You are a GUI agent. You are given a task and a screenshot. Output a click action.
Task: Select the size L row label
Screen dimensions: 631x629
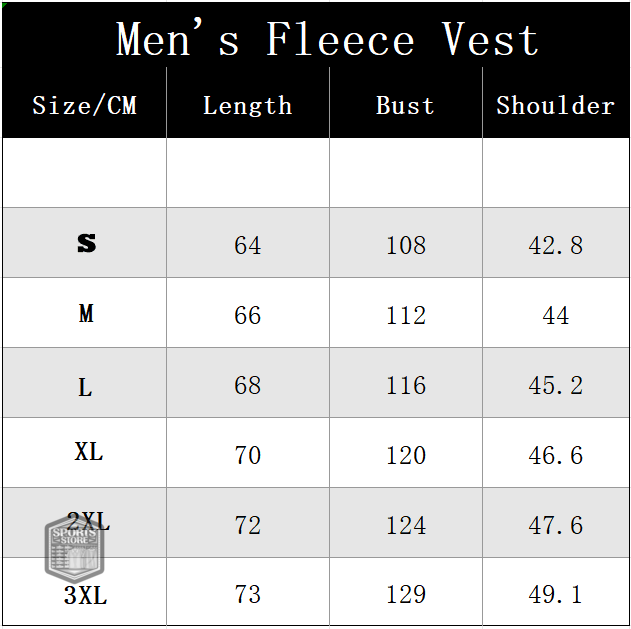(x=85, y=387)
